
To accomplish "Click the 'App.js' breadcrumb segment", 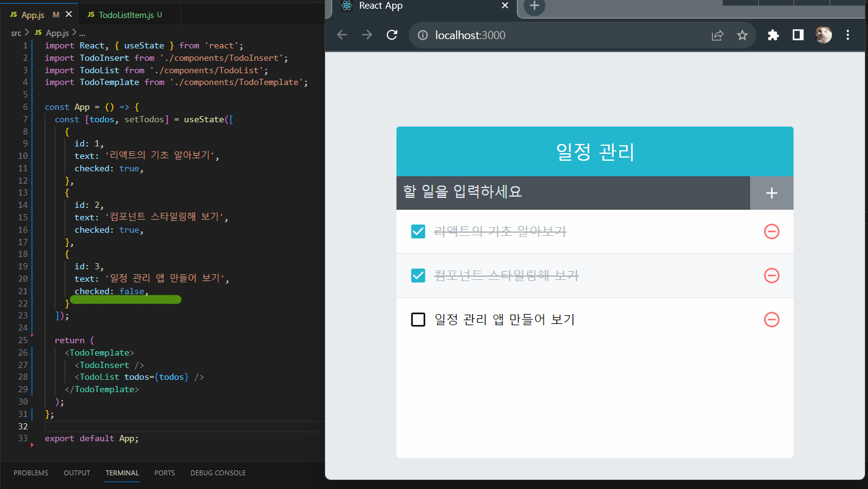I will [51, 33].
